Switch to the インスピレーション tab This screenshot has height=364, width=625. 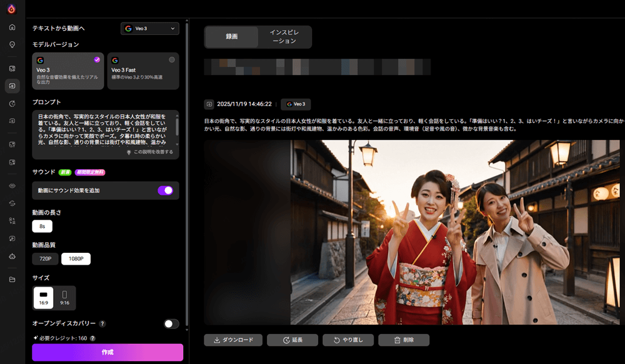point(283,37)
